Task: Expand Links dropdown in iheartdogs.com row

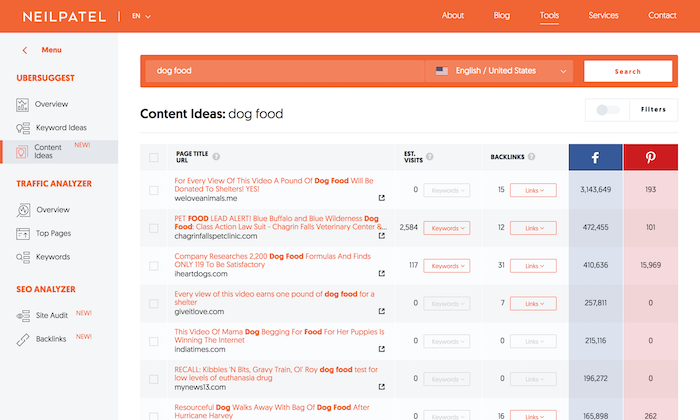Action: tap(533, 266)
